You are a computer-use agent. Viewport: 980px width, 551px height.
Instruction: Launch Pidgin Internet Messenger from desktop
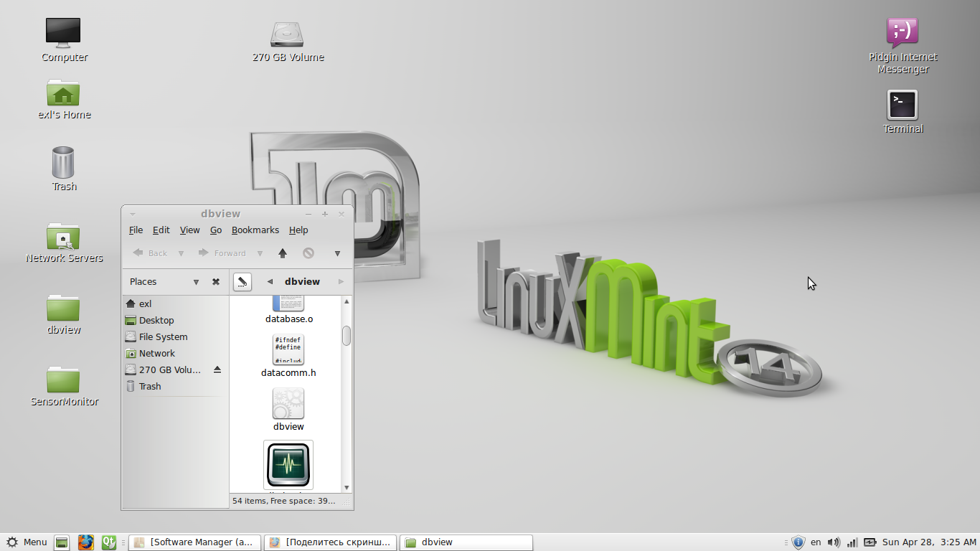pos(903,33)
